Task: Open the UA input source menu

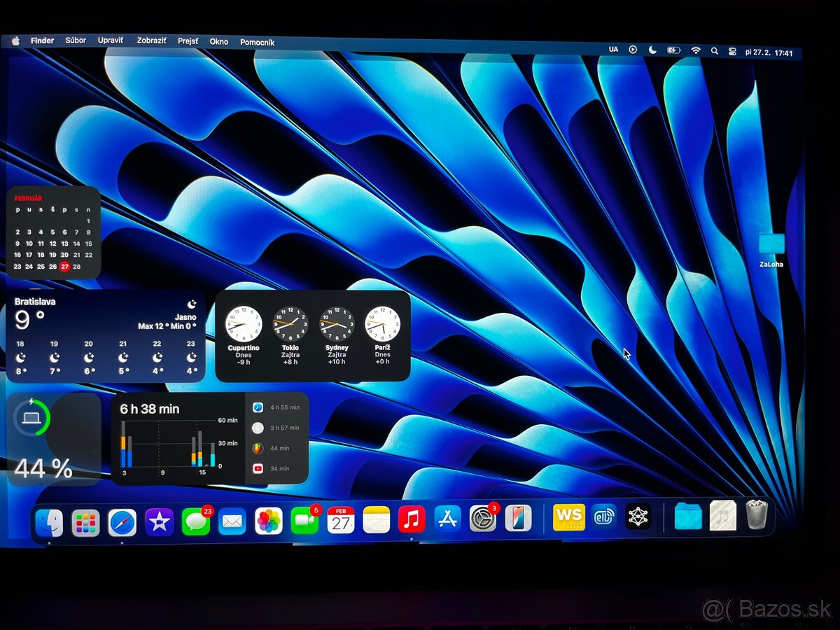Action: 613,50
